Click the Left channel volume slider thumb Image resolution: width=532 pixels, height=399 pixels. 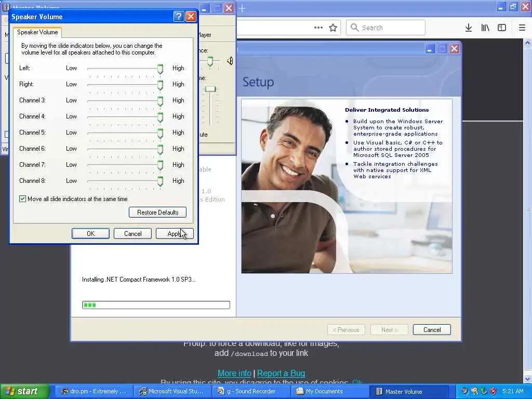pos(160,69)
